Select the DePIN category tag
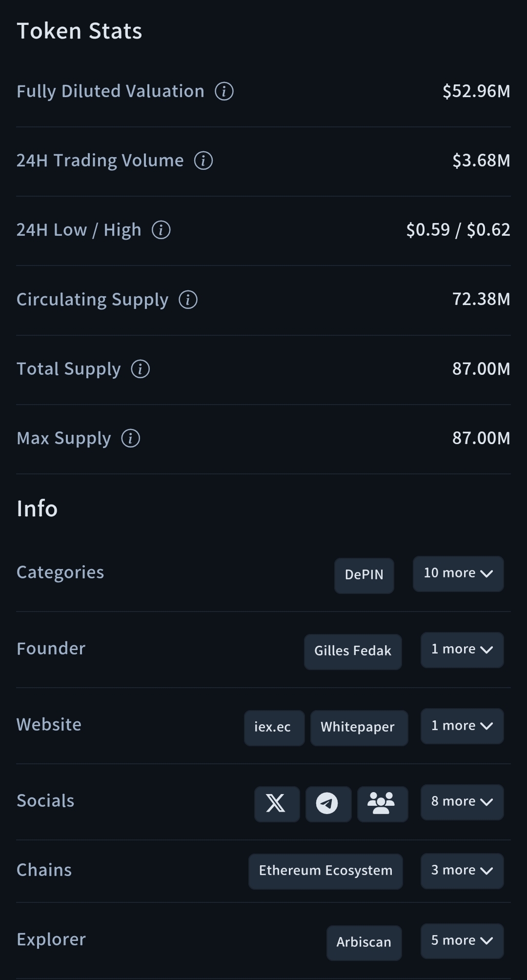 click(x=364, y=575)
